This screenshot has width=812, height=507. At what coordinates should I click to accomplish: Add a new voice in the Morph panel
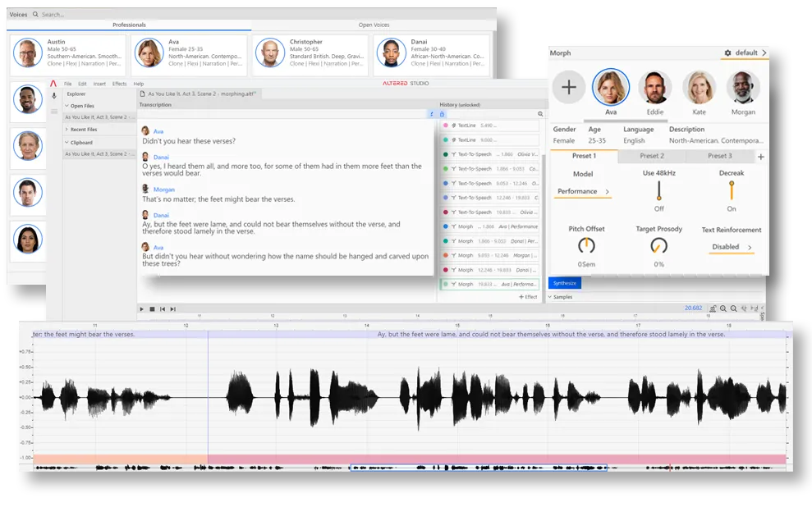(569, 87)
